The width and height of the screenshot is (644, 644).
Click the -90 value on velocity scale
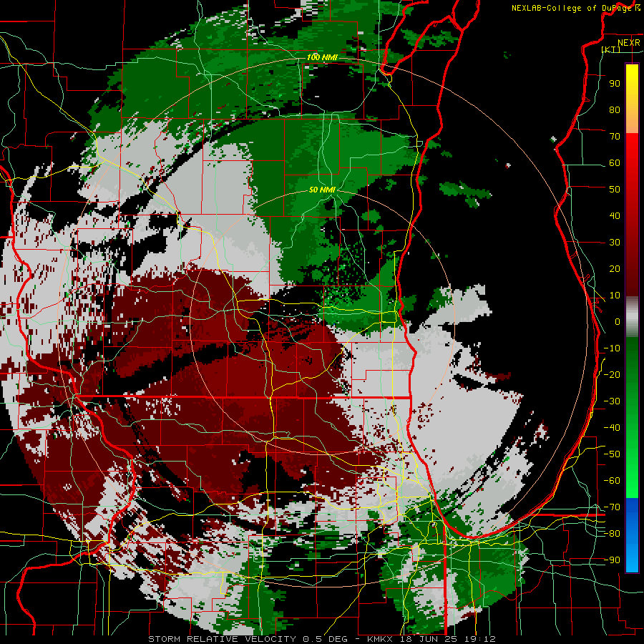(x=612, y=560)
